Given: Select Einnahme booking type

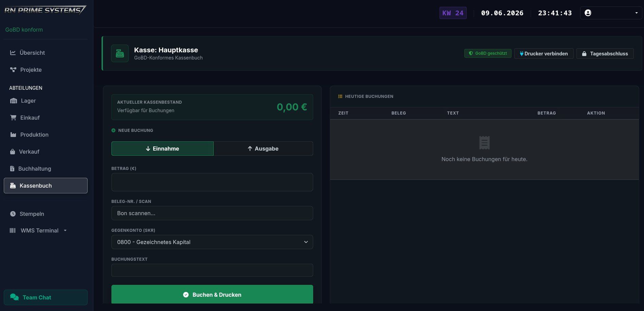Looking at the screenshot, I should (x=162, y=149).
